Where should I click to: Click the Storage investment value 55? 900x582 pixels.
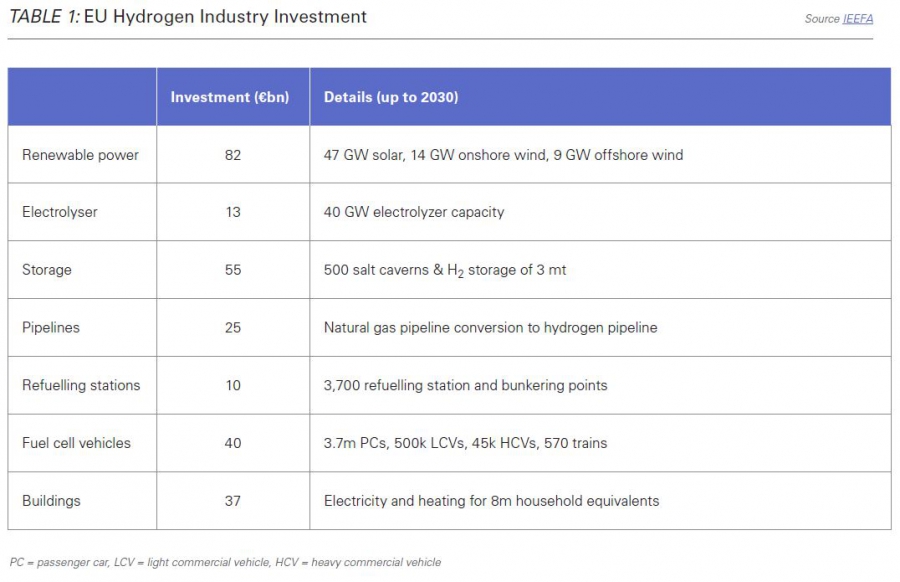(233, 270)
